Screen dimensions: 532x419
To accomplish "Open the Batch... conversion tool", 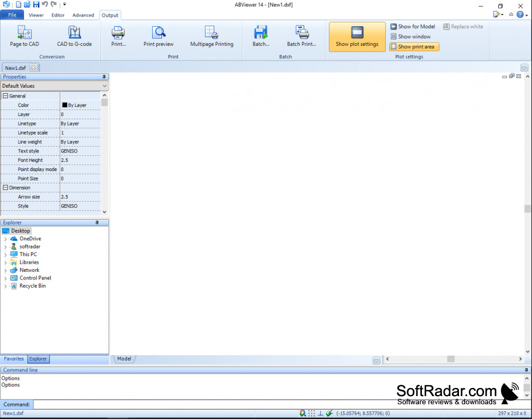I will tap(261, 36).
